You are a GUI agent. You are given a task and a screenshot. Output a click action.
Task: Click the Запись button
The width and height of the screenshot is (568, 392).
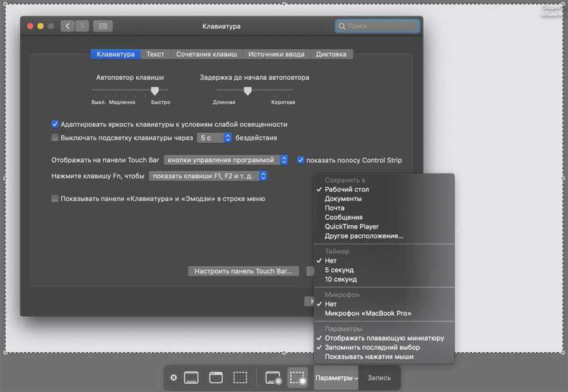coord(379,377)
